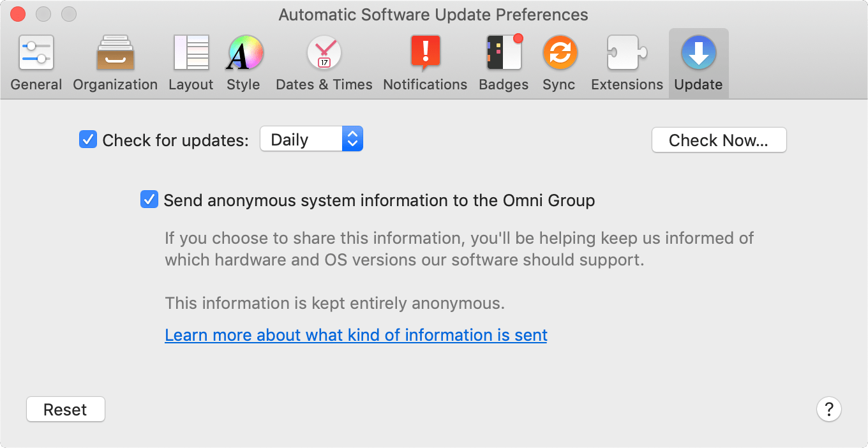The width and height of the screenshot is (868, 448).
Task: Switch to the Layout preferences pane
Action: coord(191,64)
